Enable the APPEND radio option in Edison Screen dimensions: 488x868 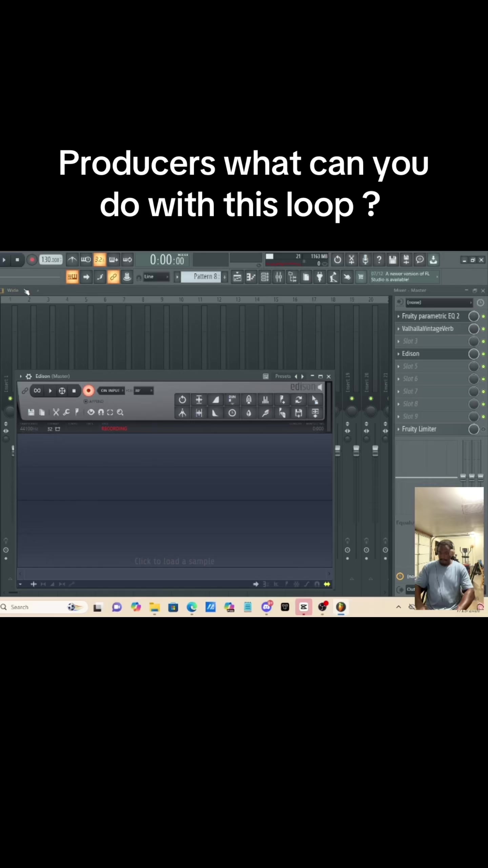click(x=94, y=401)
